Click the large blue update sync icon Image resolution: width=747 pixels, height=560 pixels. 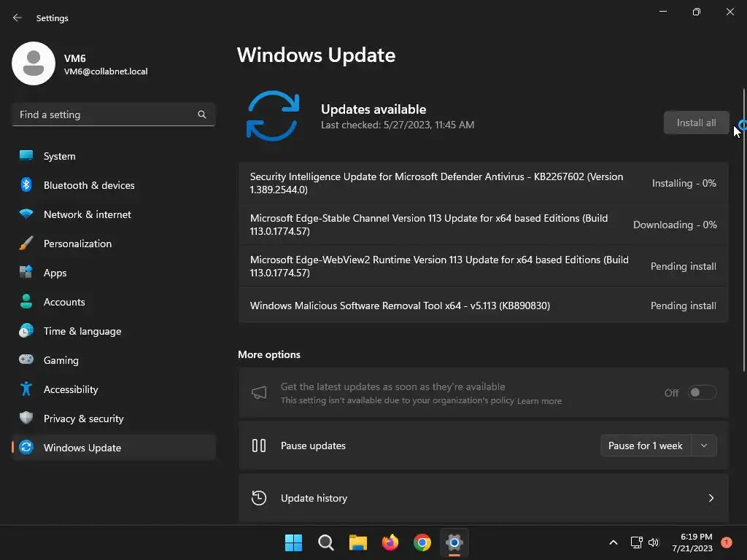(x=273, y=116)
